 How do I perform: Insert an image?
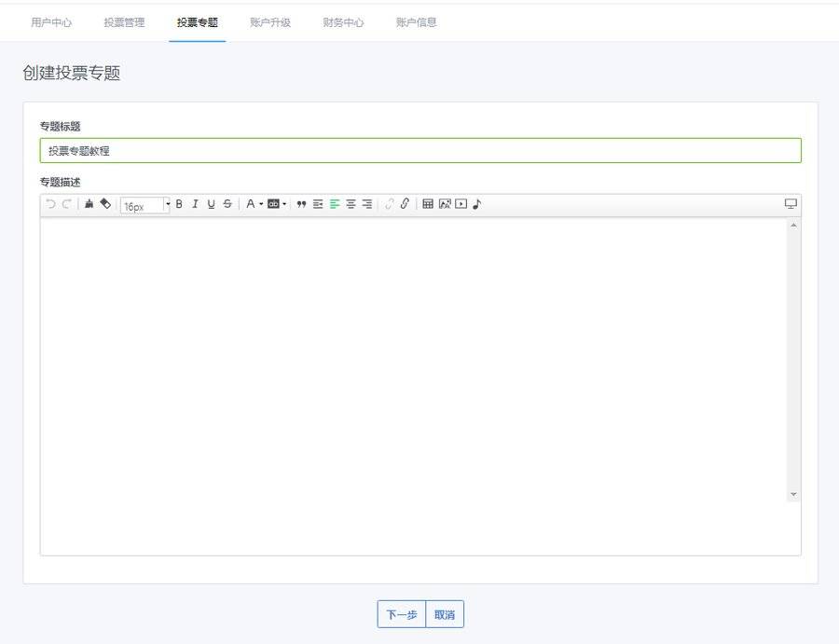pyautogui.click(x=445, y=204)
